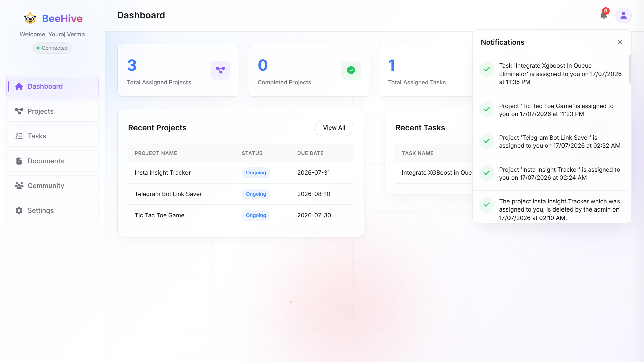Open the Integrate XGBoost task row
644x362 pixels.
(x=434, y=173)
